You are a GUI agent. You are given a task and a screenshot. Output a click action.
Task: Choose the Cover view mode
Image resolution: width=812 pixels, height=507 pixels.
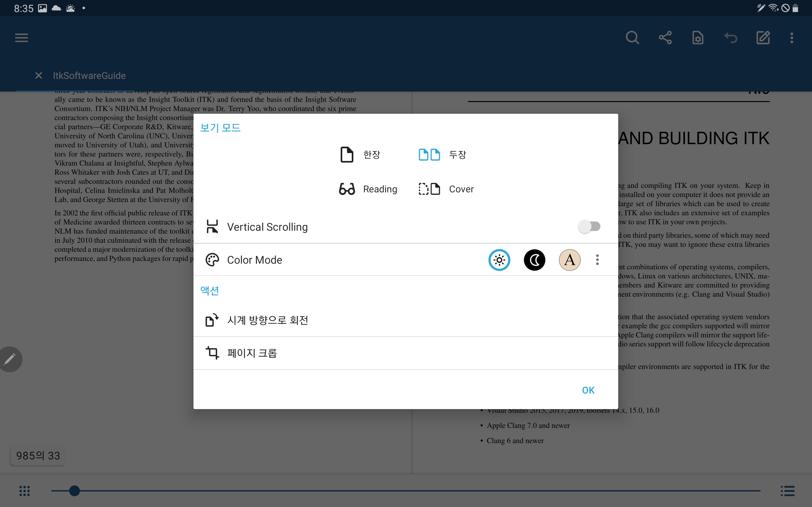[446, 189]
